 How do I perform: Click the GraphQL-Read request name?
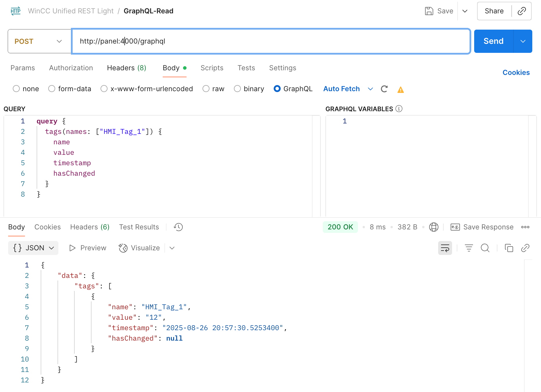pos(148,11)
